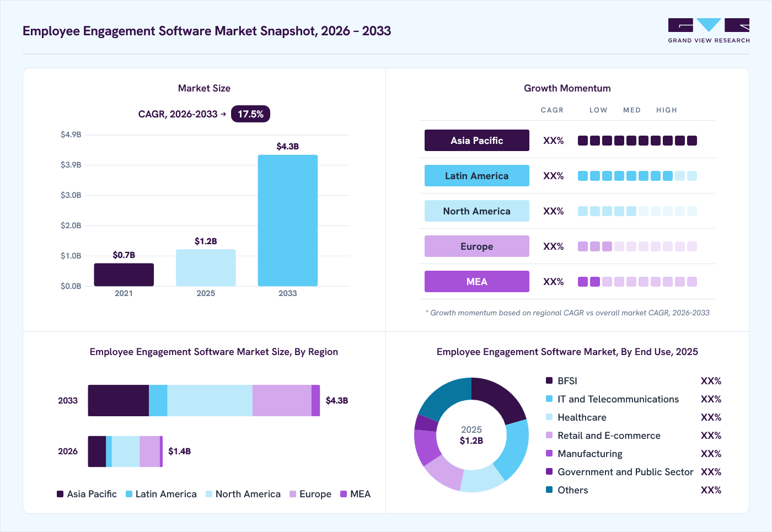
Task: Click the Healthcare legend color swatch
Action: point(549,417)
